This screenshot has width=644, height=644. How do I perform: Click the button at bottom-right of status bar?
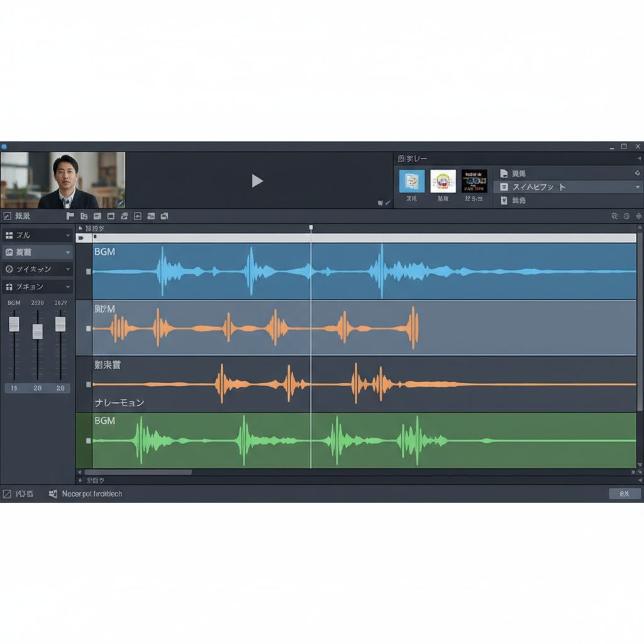(x=625, y=494)
